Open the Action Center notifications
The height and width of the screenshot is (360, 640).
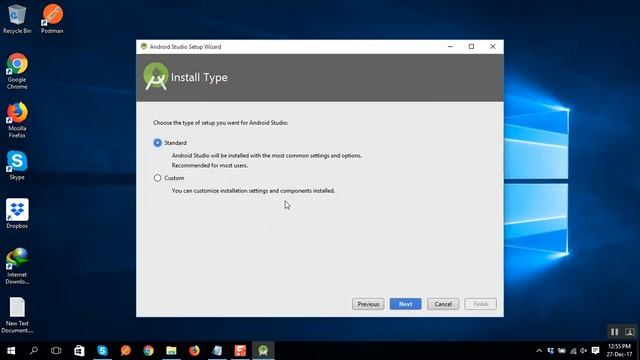coord(596,351)
